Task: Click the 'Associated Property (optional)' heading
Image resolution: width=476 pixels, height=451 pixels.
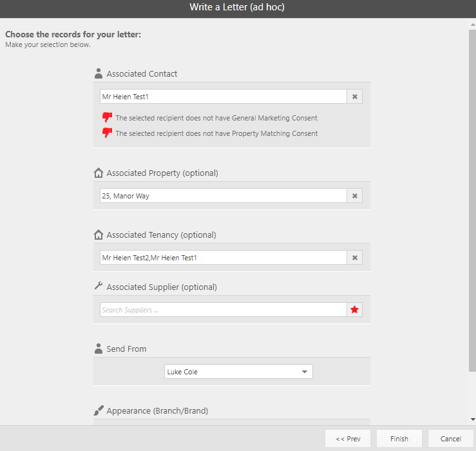Action: coord(162,173)
